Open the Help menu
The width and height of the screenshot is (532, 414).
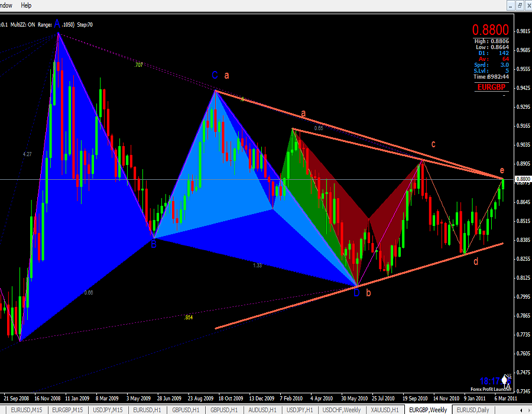click(26, 5)
